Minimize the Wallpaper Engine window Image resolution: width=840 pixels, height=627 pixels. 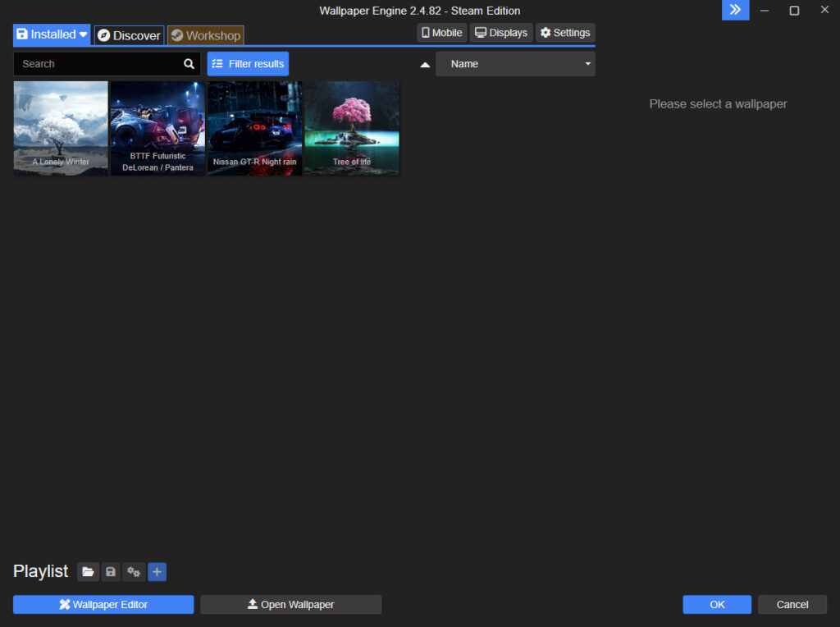tap(765, 10)
